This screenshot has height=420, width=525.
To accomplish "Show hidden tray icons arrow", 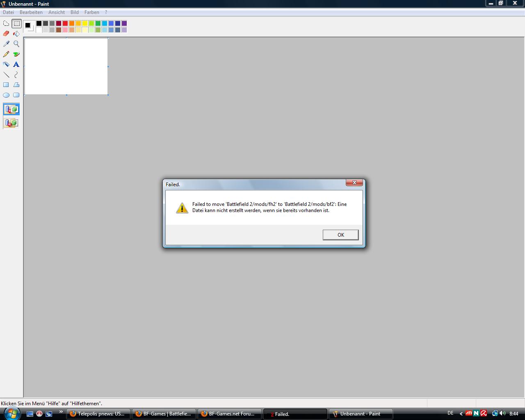I will click(461, 414).
